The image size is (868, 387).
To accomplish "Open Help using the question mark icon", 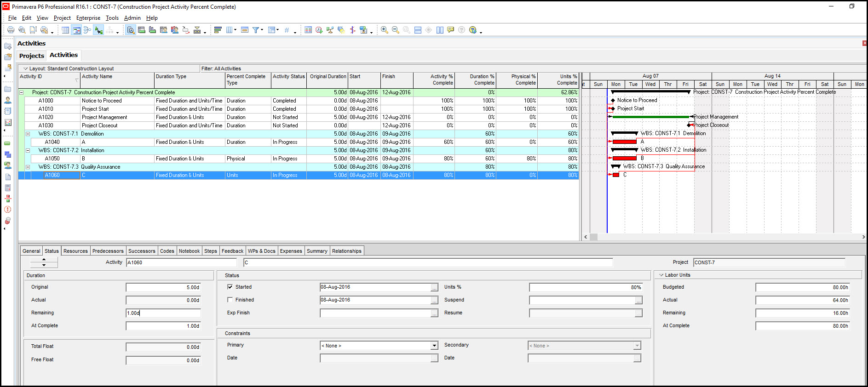I will click(473, 30).
